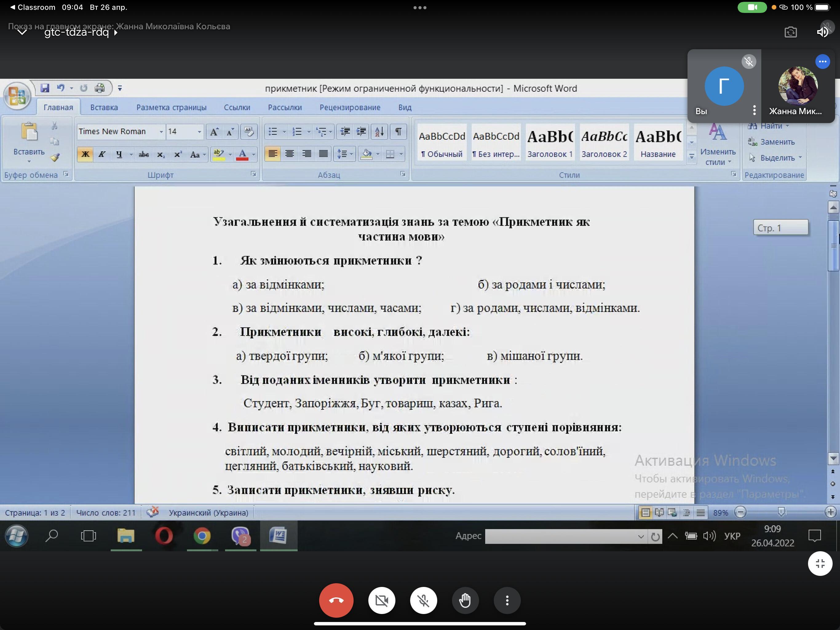Open Viber from taskbar

tap(240, 536)
